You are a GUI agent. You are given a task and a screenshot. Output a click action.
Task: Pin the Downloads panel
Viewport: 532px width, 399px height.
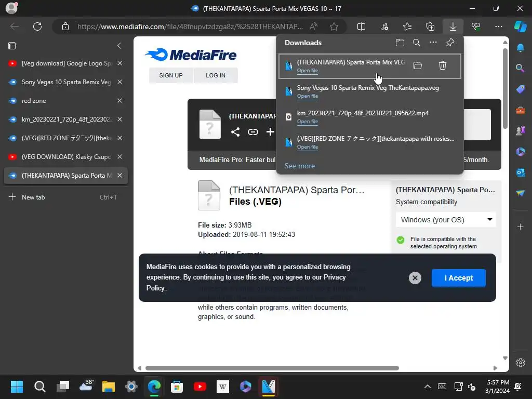click(x=450, y=43)
